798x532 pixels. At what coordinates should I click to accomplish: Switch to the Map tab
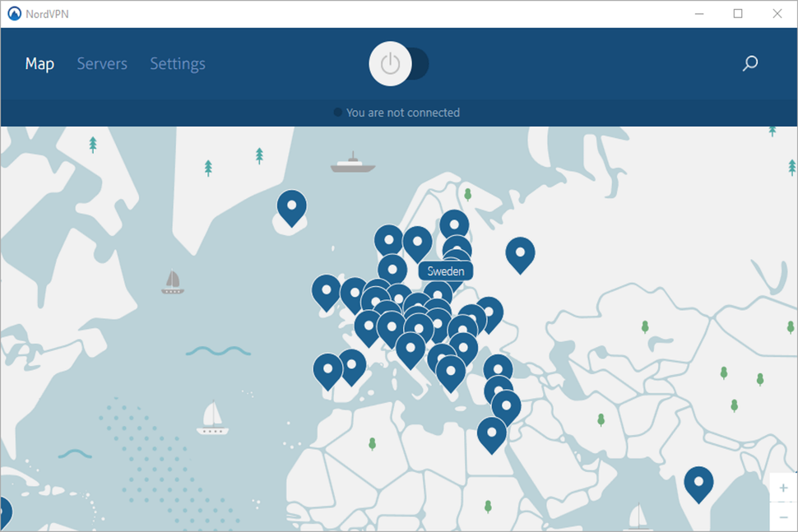pos(39,63)
